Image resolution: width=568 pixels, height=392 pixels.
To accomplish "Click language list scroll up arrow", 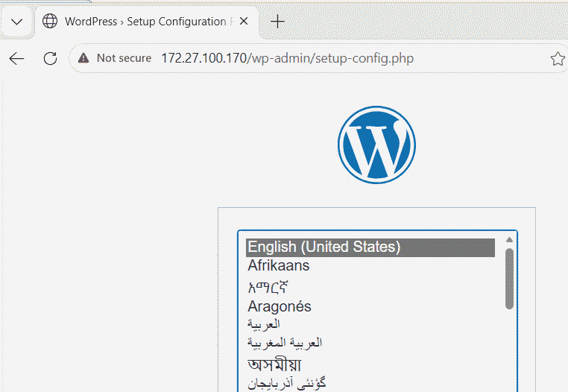I will 509,239.
